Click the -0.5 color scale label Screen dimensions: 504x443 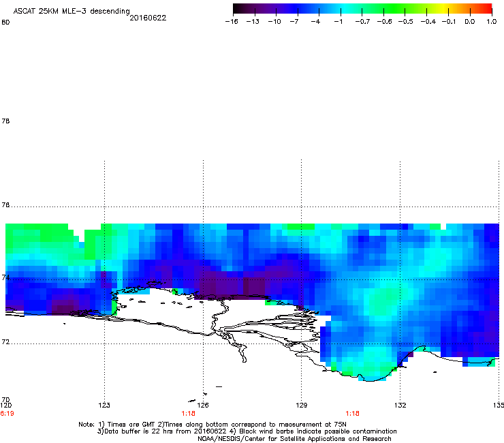[x=406, y=22]
